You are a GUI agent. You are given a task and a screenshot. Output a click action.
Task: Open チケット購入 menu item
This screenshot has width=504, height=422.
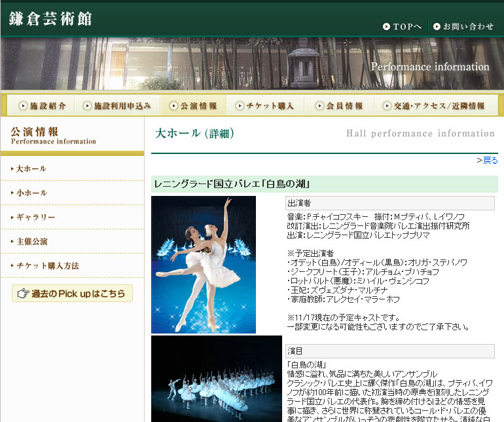(266, 105)
